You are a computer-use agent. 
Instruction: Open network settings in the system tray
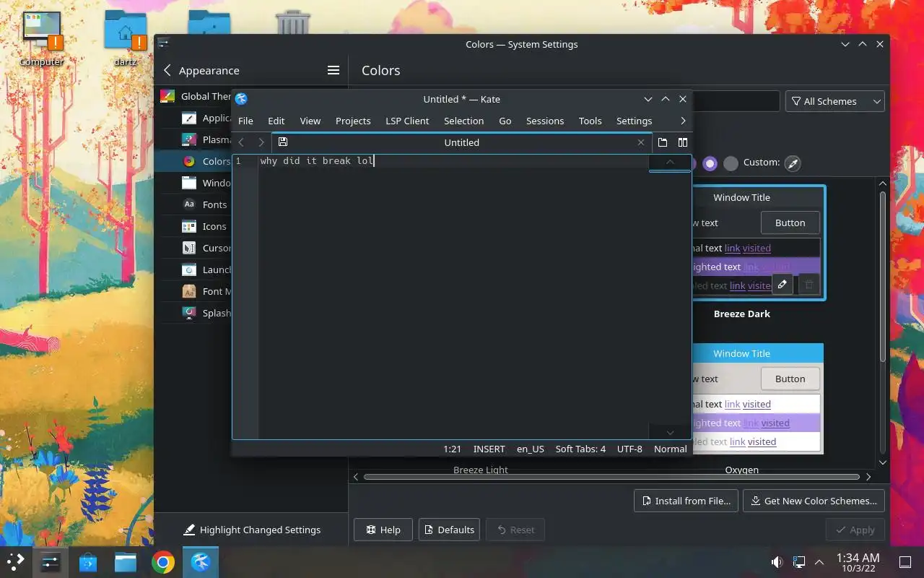tap(799, 561)
